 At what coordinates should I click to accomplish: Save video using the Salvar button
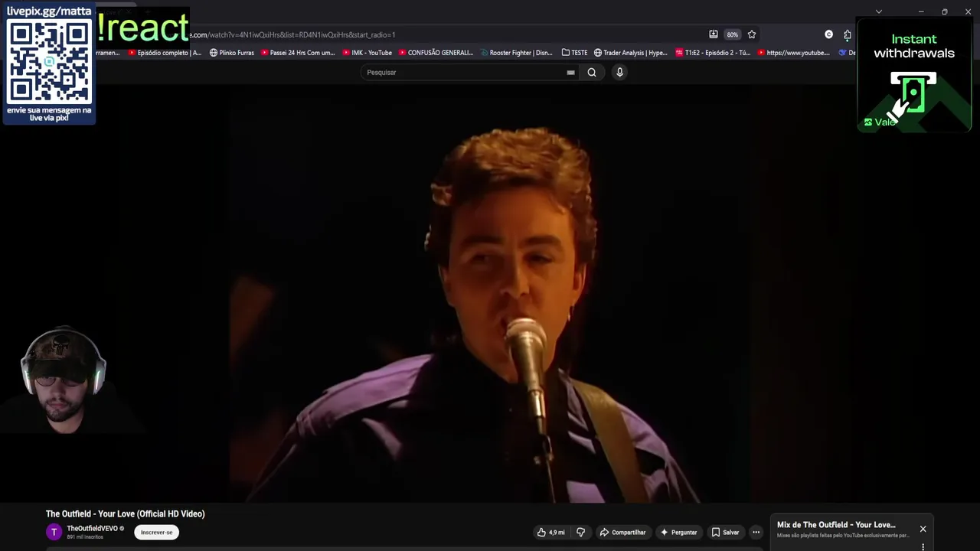click(725, 532)
